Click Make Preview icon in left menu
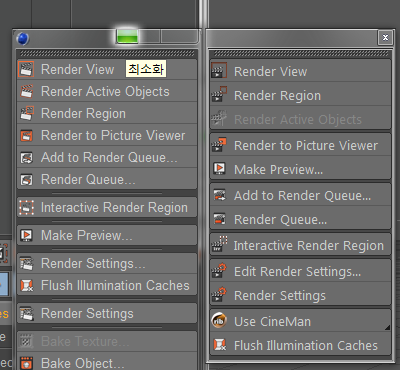Screen dimensions: 400x370 pos(27,235)
